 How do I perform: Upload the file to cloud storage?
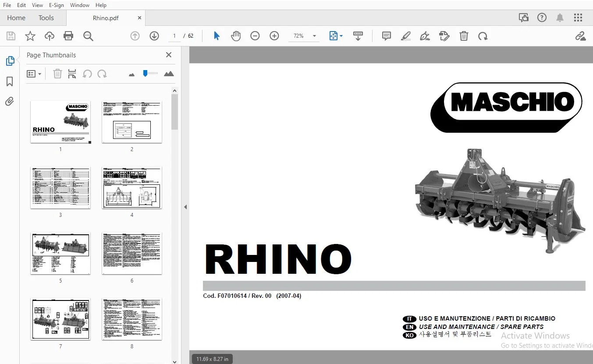50,36
